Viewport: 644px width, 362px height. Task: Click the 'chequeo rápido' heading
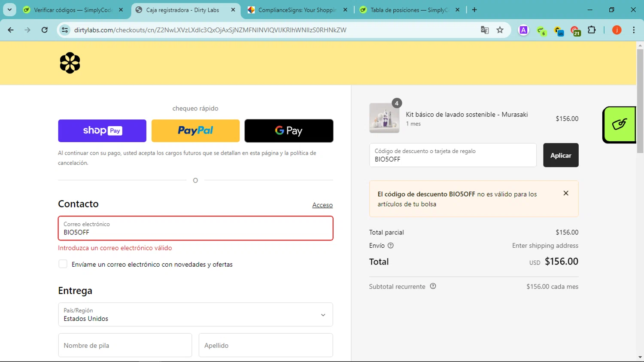pyautogui.click(x=195, y=108)
